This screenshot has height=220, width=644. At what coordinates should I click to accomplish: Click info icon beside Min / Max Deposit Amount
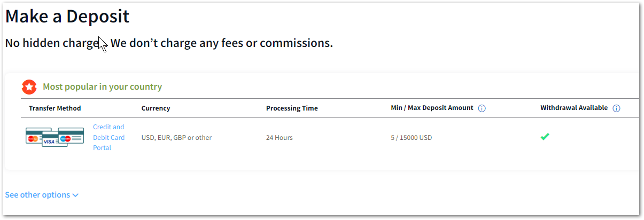(x=482, y=108)
